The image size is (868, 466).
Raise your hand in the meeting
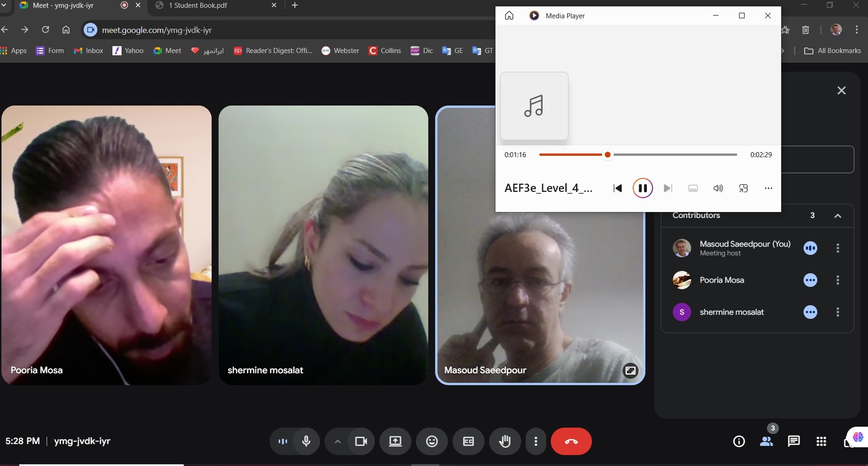click(x=505, y=441)
